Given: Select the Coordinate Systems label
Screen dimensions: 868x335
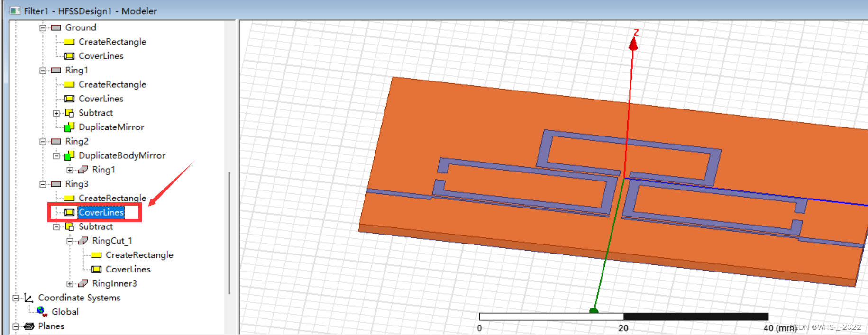Looking at the screenshot, I should click(79, 298).
